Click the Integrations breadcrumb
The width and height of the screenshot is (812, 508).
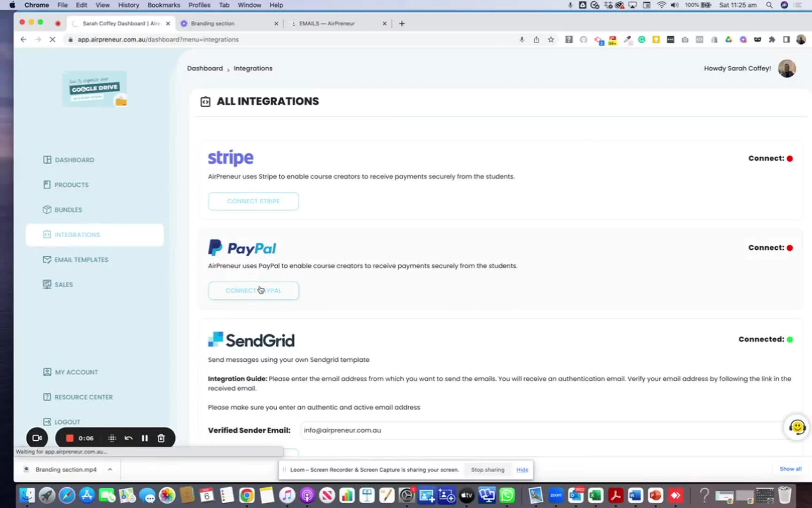coord(253,68)
